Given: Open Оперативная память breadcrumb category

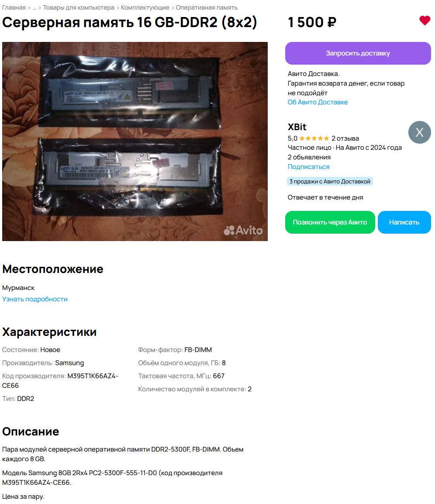Looking at the screenshot, I should pyautogui.click(x=207, y=7).
